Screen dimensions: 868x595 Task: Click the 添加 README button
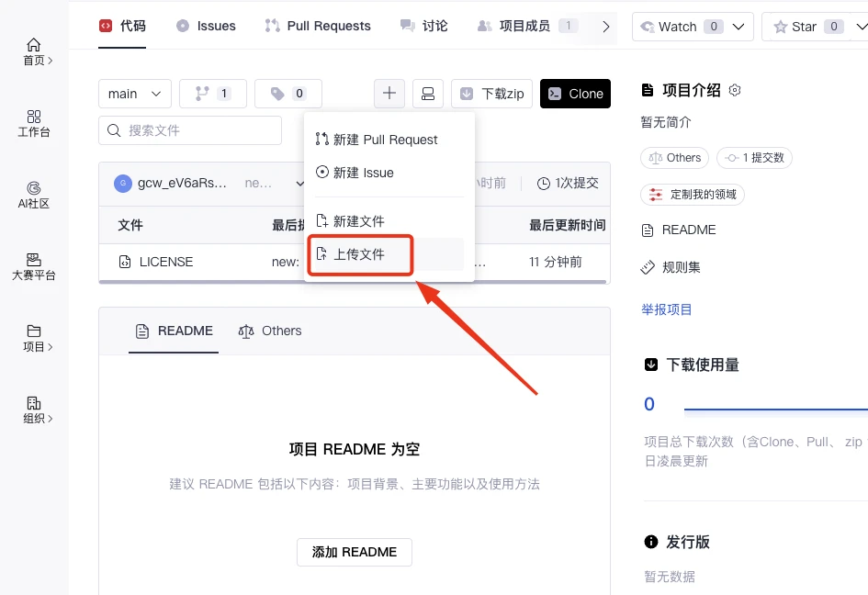354,552
